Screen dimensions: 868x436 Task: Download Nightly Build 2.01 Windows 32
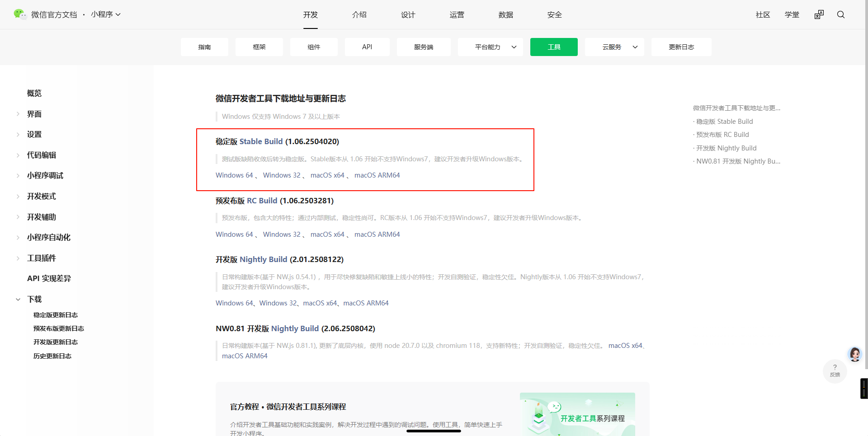tap(278, 303)
